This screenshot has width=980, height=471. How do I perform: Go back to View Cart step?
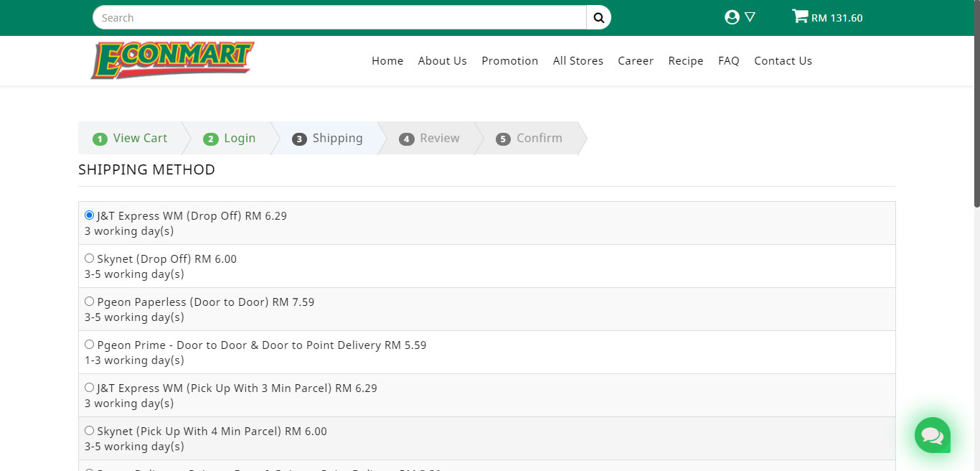click(x=130, y=138)
